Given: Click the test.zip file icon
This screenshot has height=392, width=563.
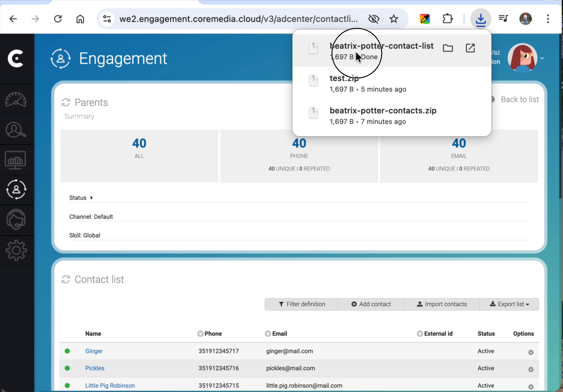Looking at the screenshot, I should (314, 81).
